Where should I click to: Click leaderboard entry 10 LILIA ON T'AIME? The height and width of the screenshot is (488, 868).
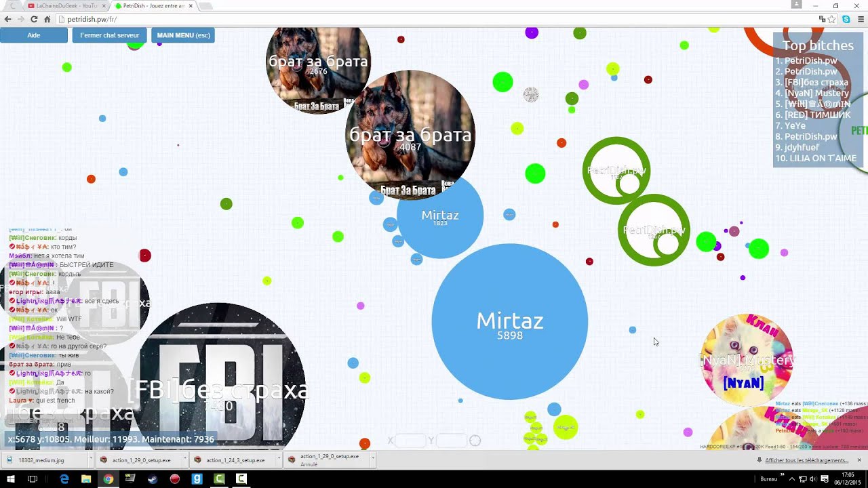(816, 158)
